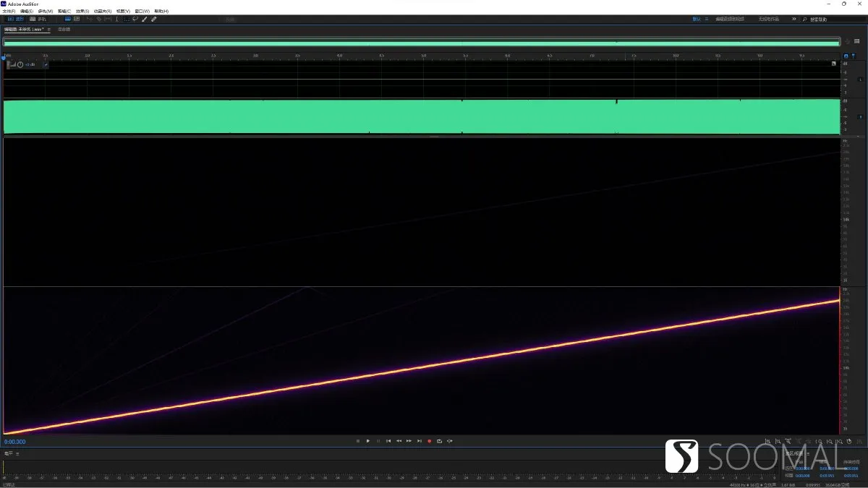Select the edit audio to video workspace
The image size is (868, 488).
point(730,19)
